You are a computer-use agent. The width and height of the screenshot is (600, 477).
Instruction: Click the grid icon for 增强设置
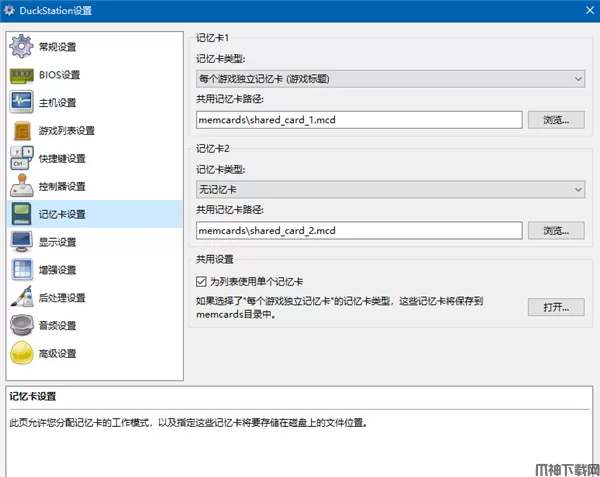click(x=22, y=269)
